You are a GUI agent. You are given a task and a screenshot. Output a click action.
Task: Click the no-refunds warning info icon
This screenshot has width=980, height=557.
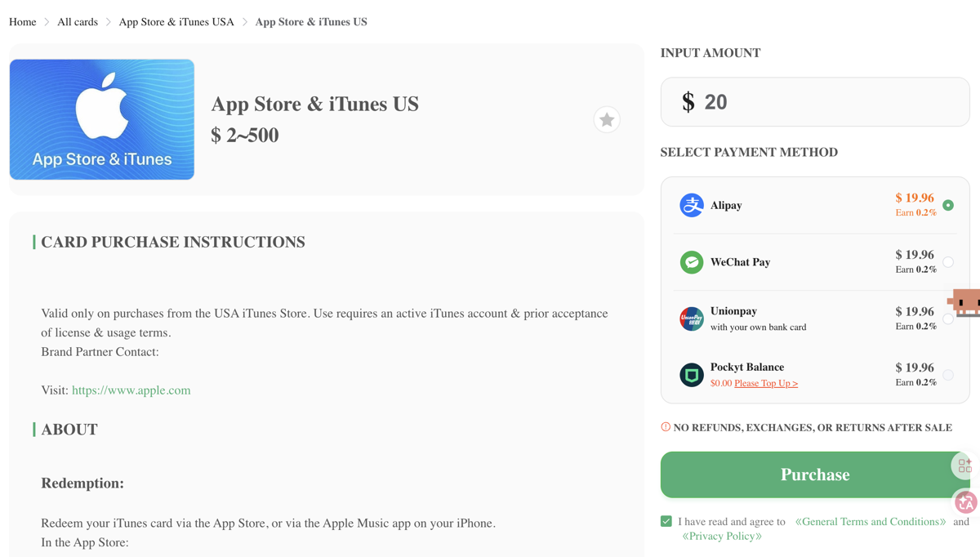(666, 427)
